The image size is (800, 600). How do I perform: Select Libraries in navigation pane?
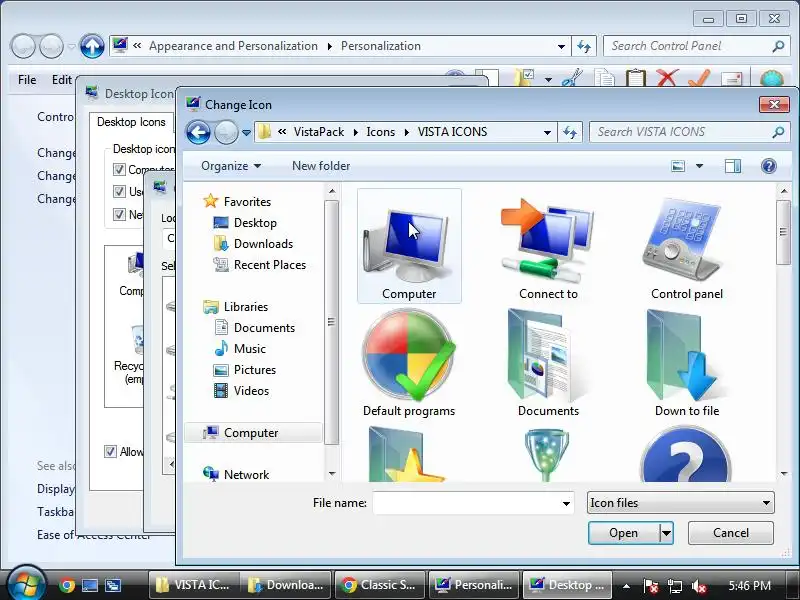235,307
